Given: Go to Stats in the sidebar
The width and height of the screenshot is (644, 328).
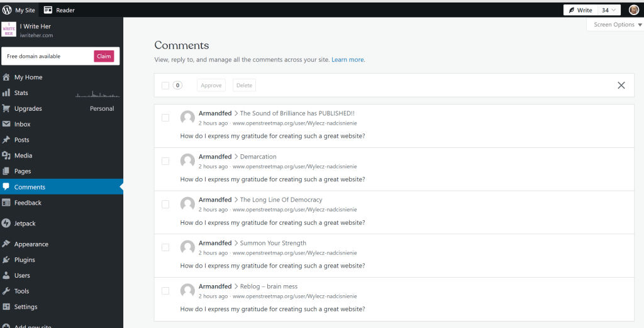Looking at the screenshot, I should tap(21, 93).
